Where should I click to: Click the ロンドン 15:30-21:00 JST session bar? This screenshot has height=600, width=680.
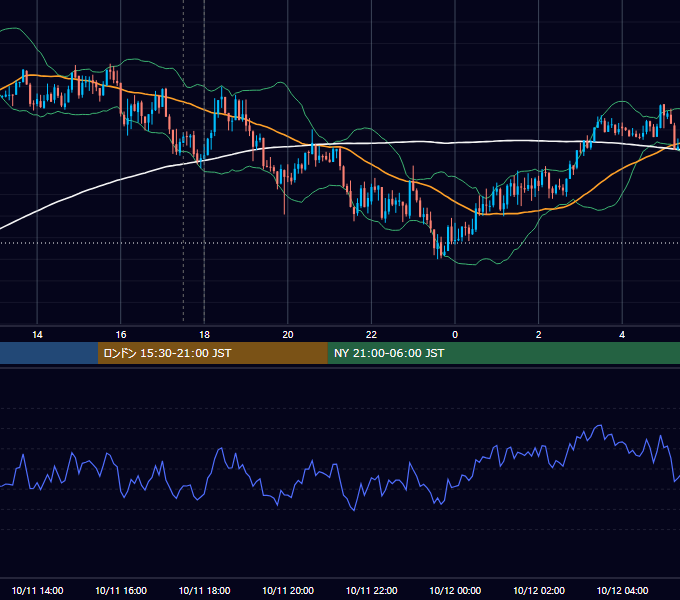click(212, 353)
